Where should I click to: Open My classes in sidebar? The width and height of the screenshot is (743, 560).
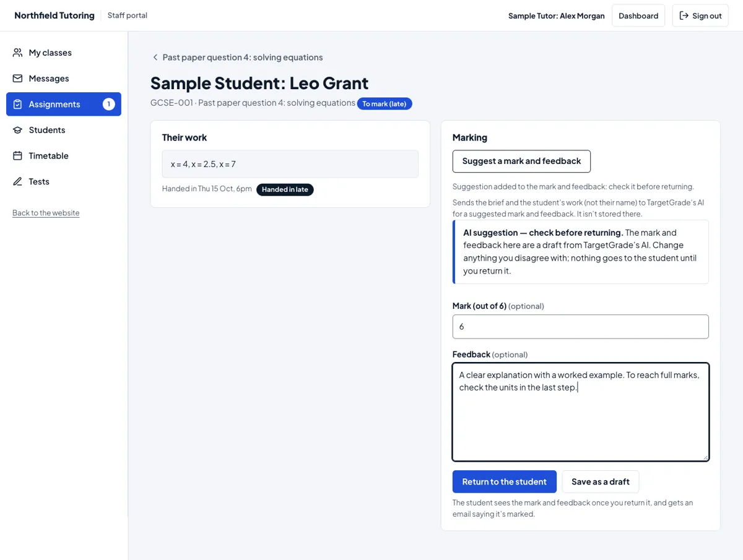pos(64,53)
